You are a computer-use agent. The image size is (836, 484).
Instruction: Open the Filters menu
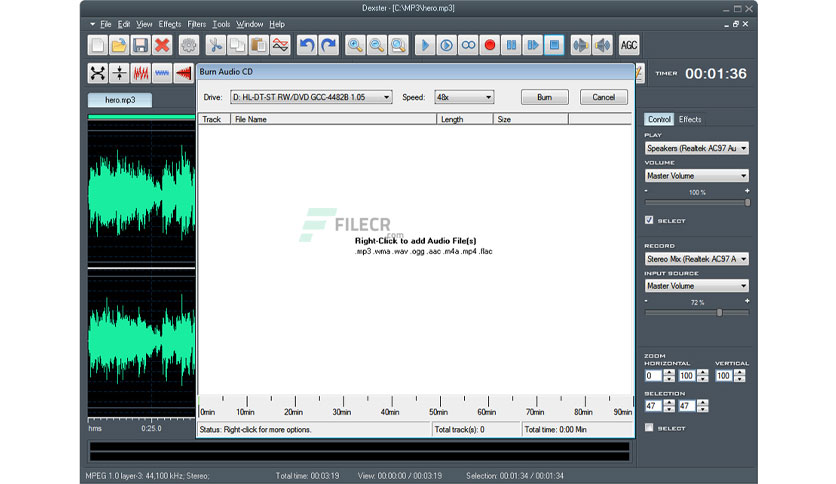(x=196, y=24)
